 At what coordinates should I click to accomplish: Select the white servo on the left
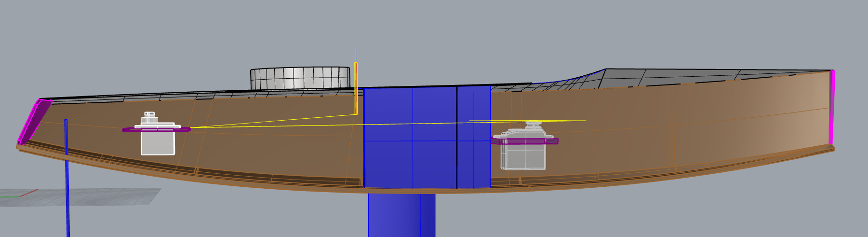tap(158, 142)
